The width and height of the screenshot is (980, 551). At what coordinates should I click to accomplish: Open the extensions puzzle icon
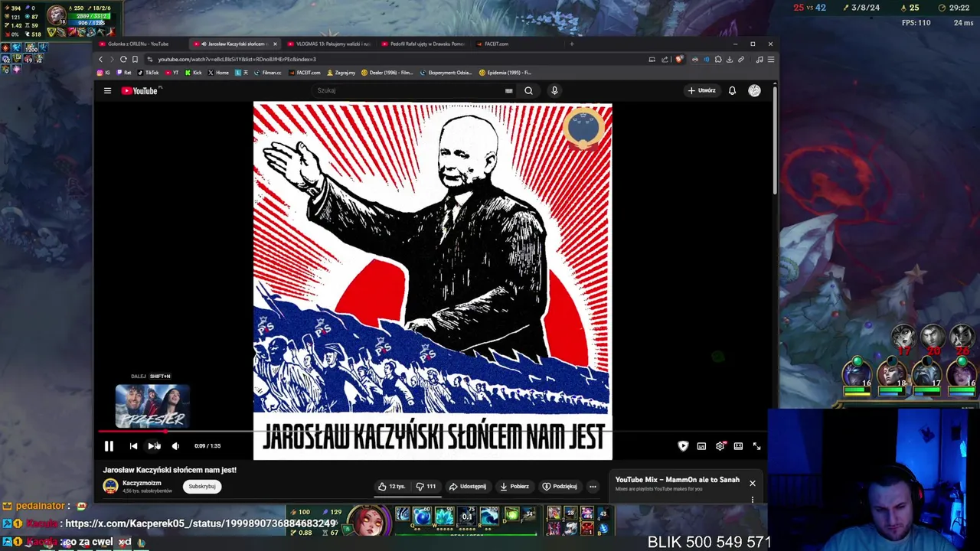pos(718,59)
